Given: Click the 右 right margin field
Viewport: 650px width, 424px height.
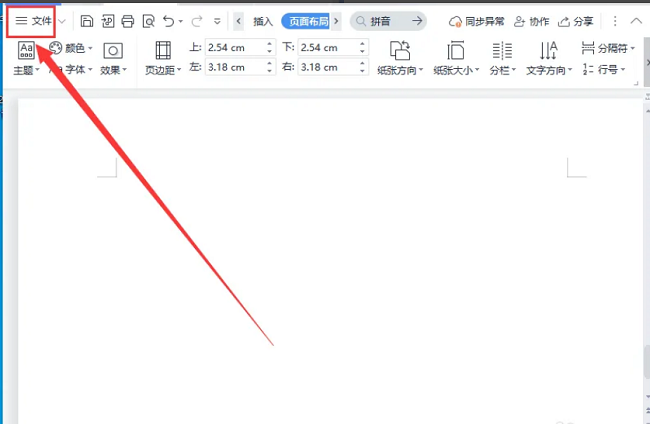Looking at the screenshot, I should (328, 67).
